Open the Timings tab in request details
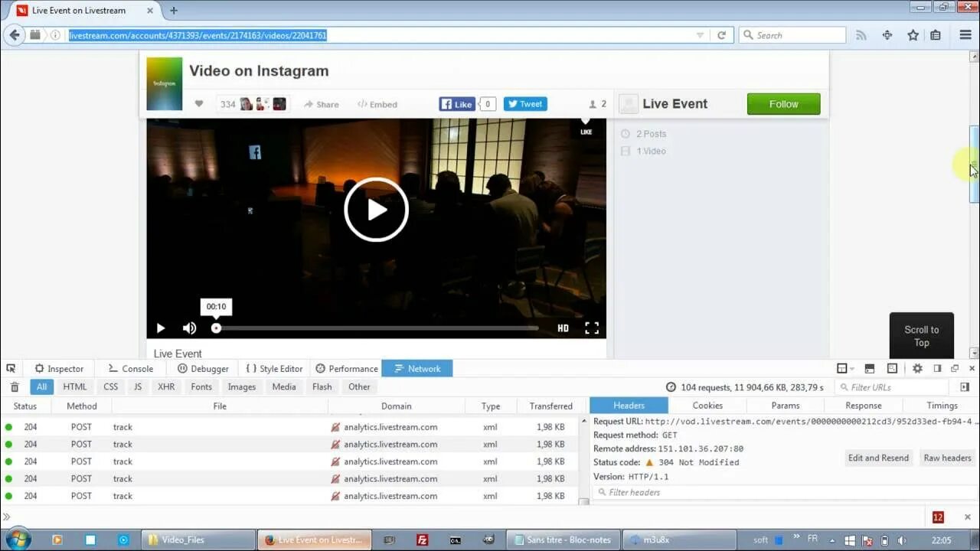980x551 pixels. [x=942, y=406]
